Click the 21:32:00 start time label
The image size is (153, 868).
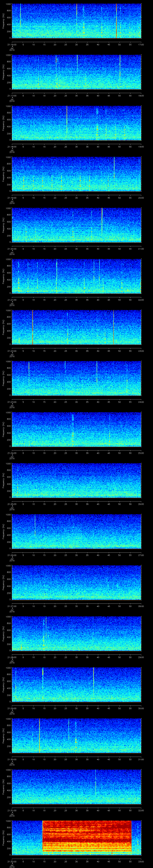click(x=12, y=861)
